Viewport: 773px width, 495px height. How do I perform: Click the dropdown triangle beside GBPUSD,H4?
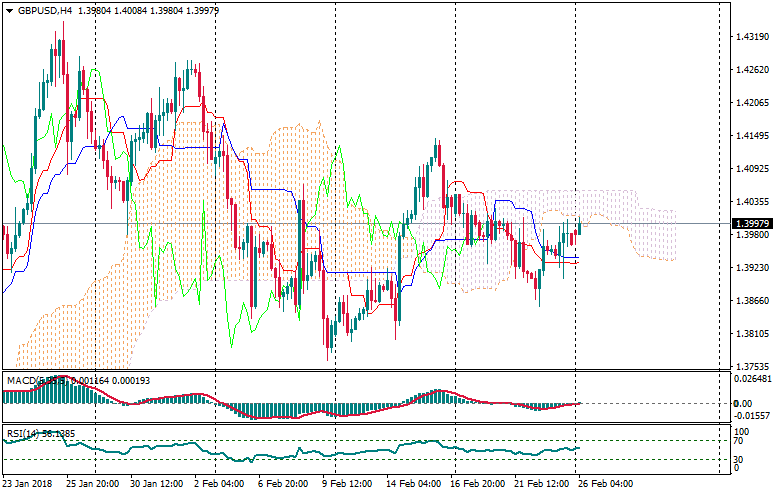click(x=9, y=10)
